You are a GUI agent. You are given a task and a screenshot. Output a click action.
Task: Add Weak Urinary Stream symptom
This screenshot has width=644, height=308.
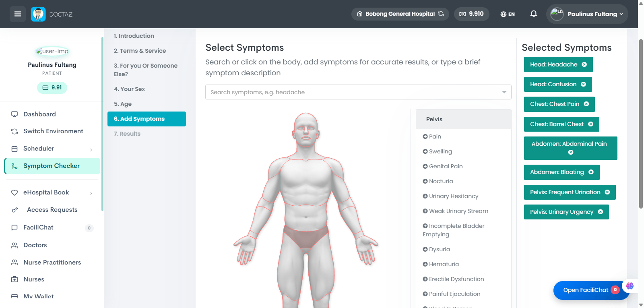(x=455, y=211)
